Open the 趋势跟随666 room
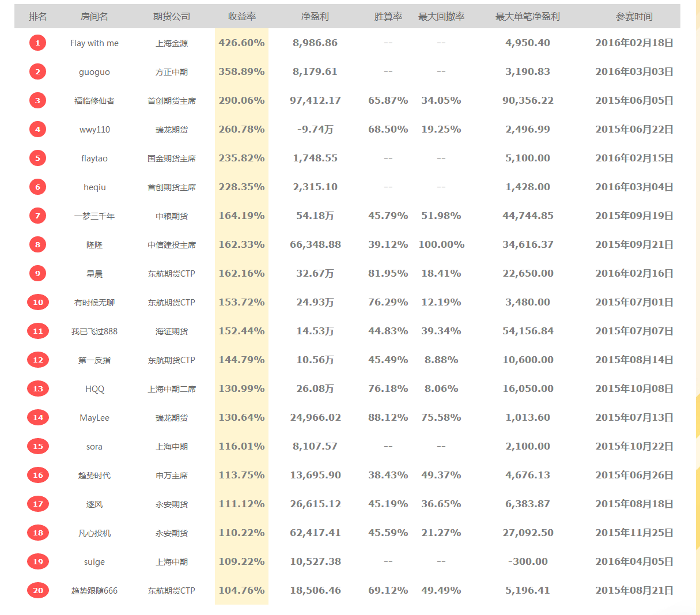Viewport: 700px width, 615px height. click(94, 591)
